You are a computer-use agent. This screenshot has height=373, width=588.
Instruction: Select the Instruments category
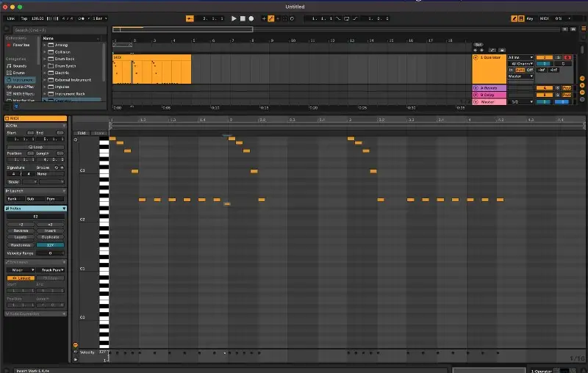21,80
